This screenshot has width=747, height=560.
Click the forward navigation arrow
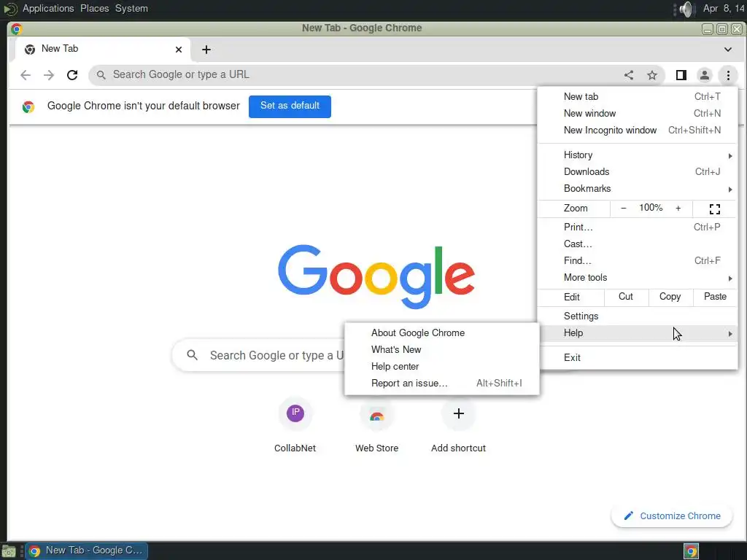click(x=49, y=75)
